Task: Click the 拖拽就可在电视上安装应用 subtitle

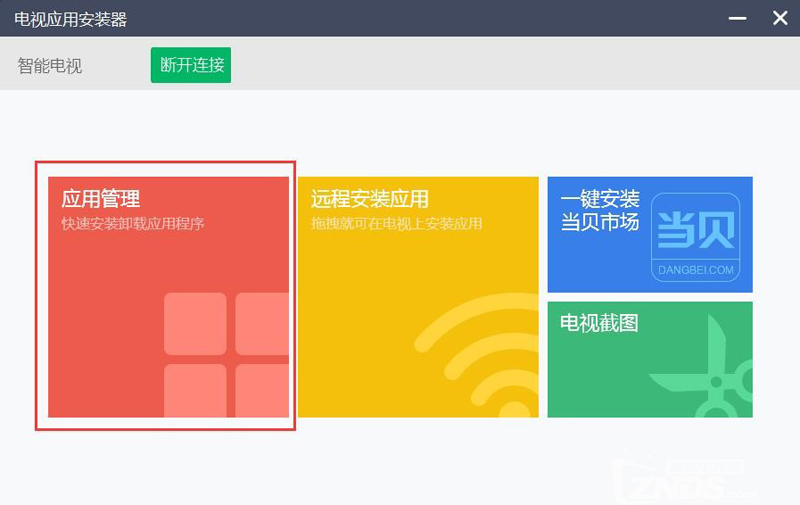Action: click(x=396, y=223)
